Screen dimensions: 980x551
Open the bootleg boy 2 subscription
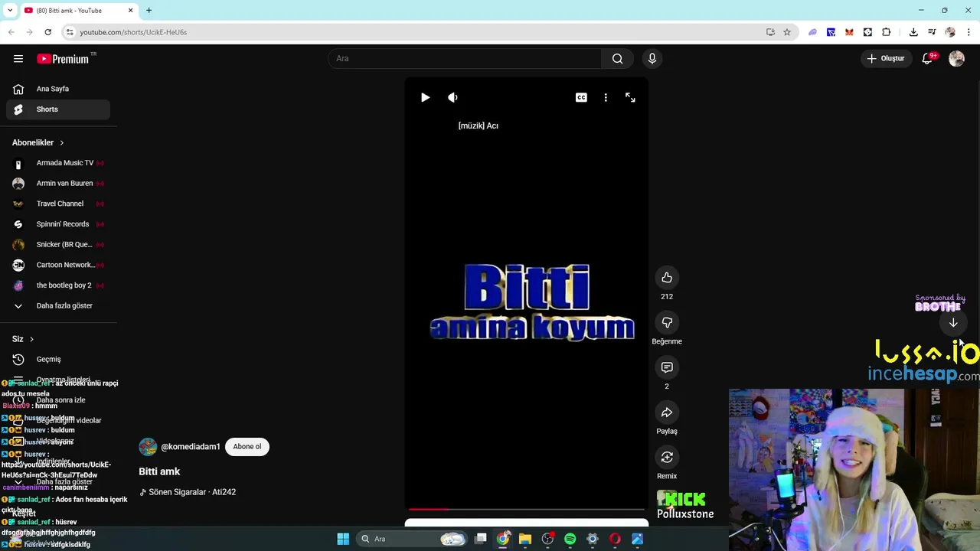[x=58, y=285]
